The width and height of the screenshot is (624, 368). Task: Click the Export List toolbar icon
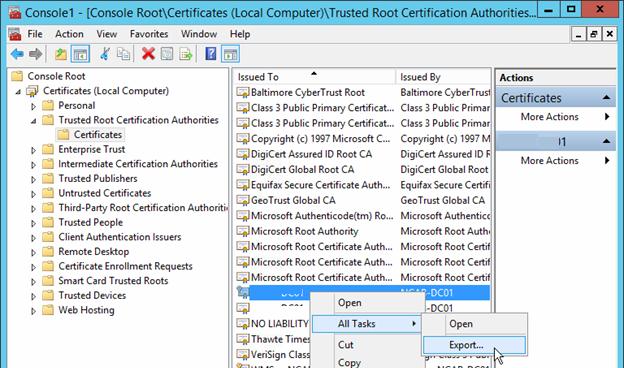(x=185, y=54)
